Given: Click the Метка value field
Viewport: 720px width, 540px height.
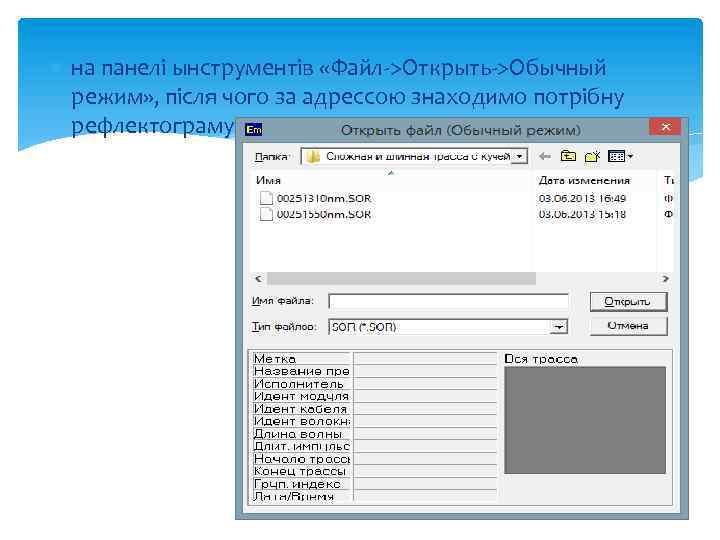Looking at the screenshot, I should point(425,359).
